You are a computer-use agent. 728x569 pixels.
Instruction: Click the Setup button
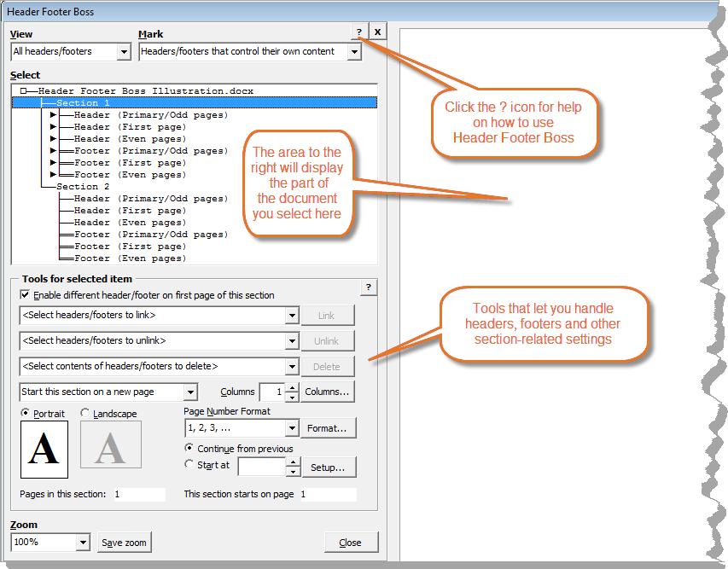tap(329, 467)
